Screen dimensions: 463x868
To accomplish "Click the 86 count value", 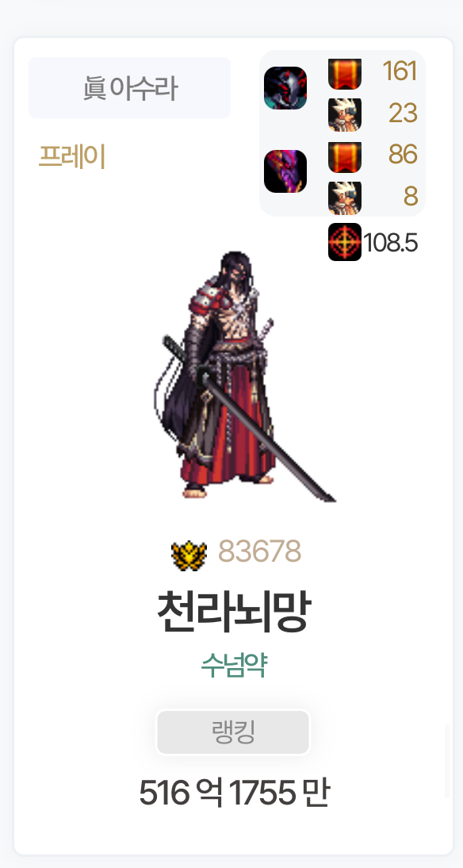I will tap(403, 155).
